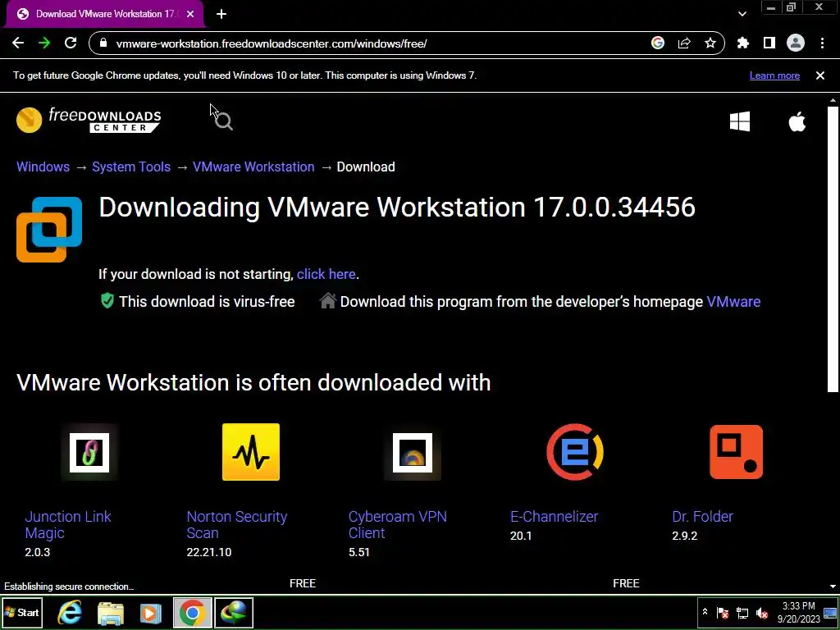The image size is (840, 630).
Task: Click the Google icon in address bar
Action: pos(658,43)
